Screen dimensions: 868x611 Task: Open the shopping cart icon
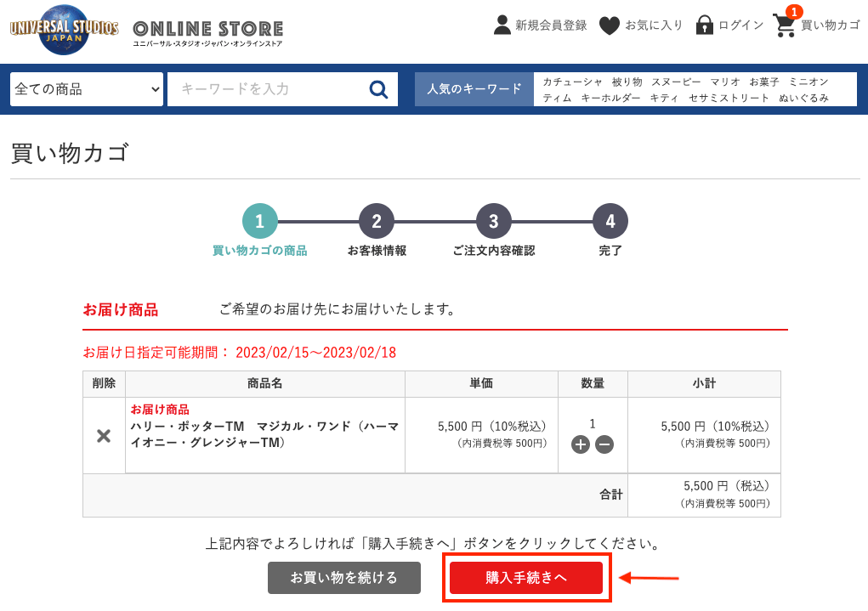tap(785, 25)
